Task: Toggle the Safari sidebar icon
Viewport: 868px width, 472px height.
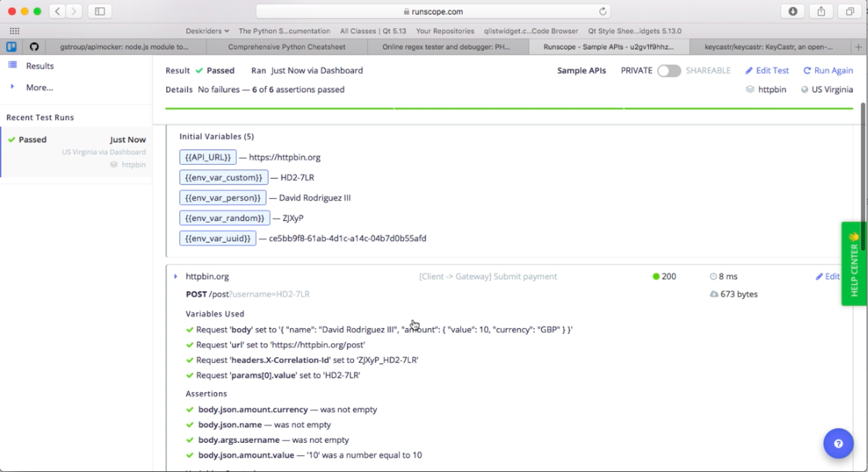Action: click(x=100, y=12)
